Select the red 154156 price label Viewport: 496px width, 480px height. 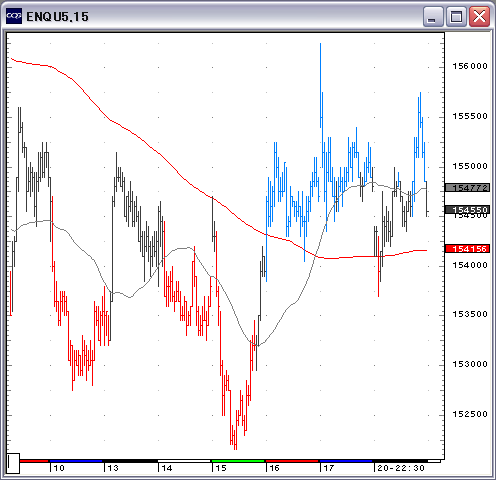(x=467, y=249)
